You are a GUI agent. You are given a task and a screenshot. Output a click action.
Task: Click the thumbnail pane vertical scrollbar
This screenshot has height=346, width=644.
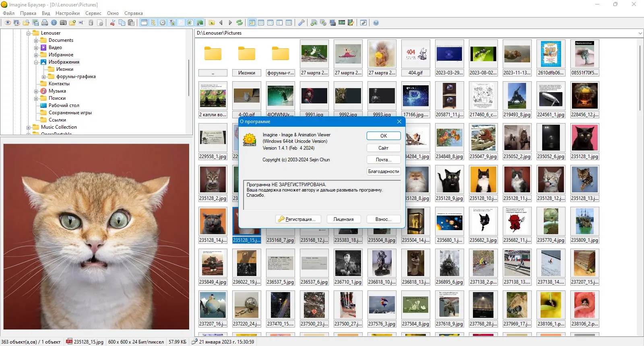click(x=640, y=76)
